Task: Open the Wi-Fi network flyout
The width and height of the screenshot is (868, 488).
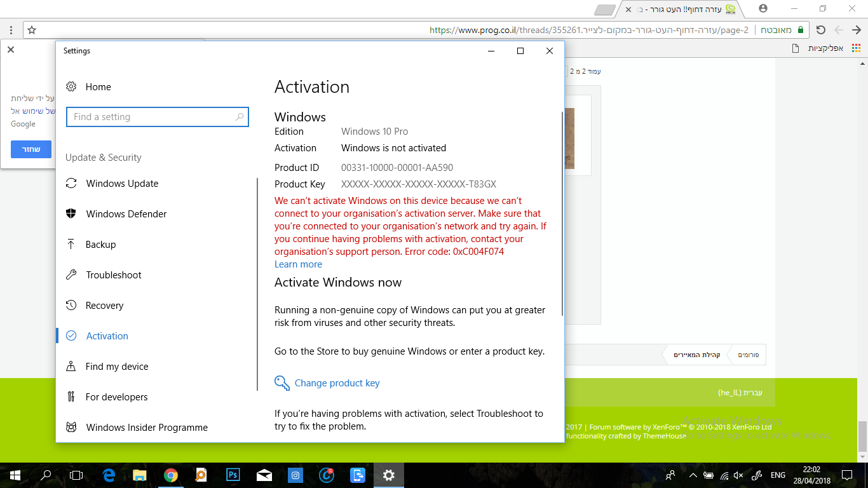Action: tap(724, 475)
